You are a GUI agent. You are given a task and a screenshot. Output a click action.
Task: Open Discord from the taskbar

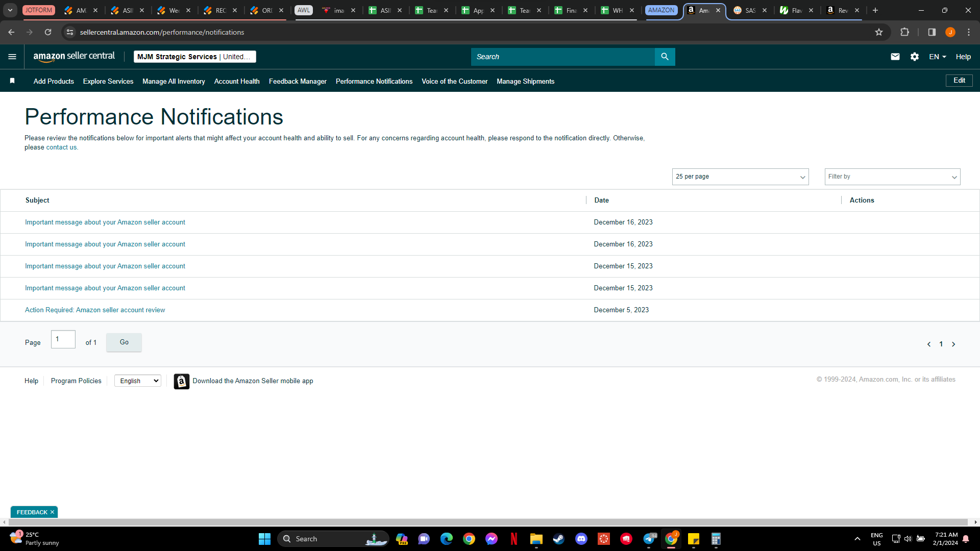581,539
